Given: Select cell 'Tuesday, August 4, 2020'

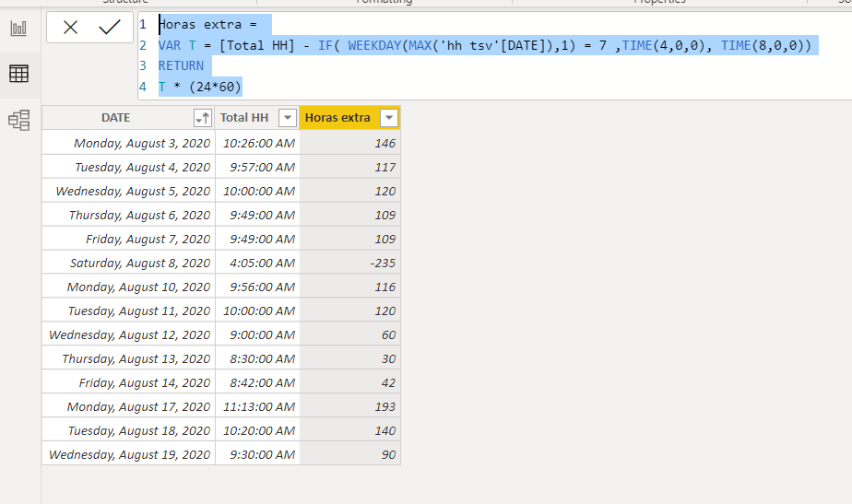Looking at the screenshot, I should (x=128, y=167).
